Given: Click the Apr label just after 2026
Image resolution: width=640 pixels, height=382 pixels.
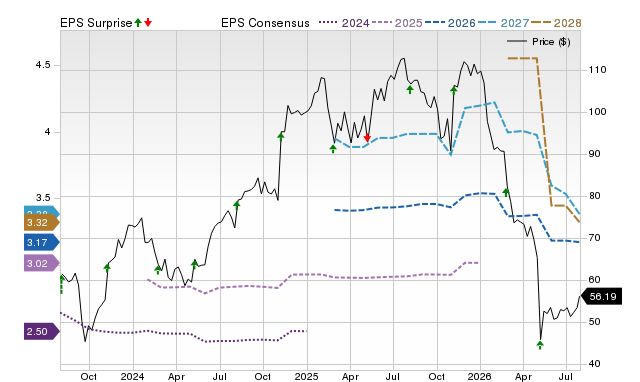Looking at the screenshot, I should (x=523, y=376).
